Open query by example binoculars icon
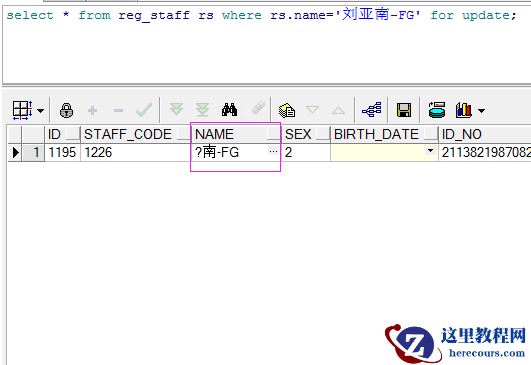The width and height of the screenshot is (531, 365). pyautogui.click(x=230, y=110)
